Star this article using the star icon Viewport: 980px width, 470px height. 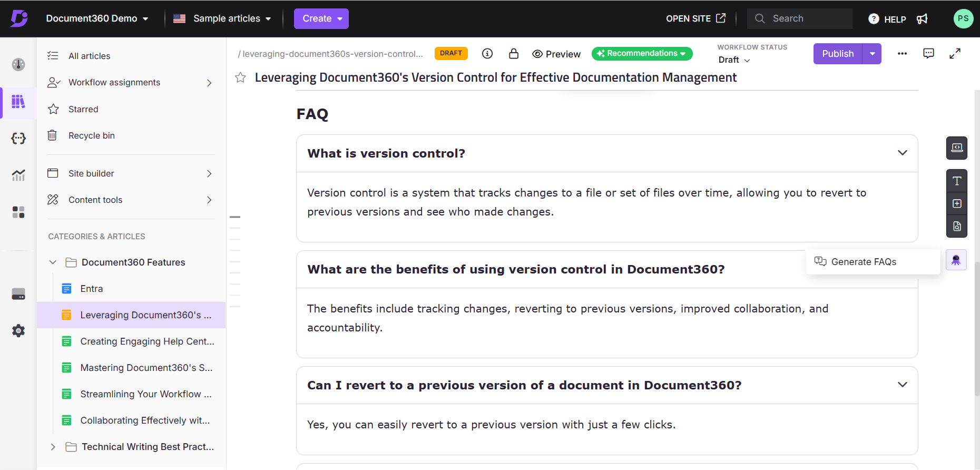click(240, 77)
